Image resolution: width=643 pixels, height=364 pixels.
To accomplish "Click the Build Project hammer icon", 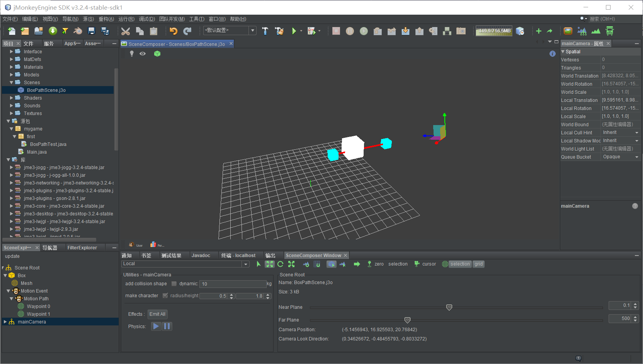I will pos(265,31).
